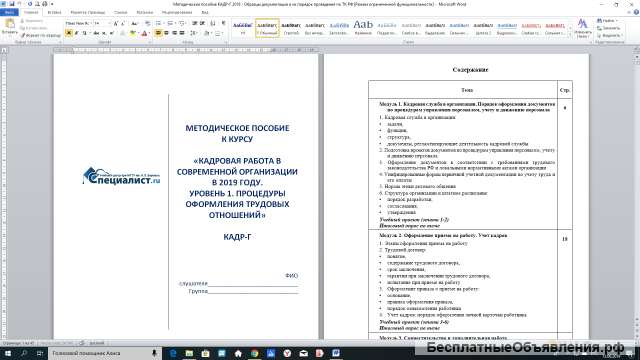Click Replace (Заменить) in editing group

click(609, 28)
